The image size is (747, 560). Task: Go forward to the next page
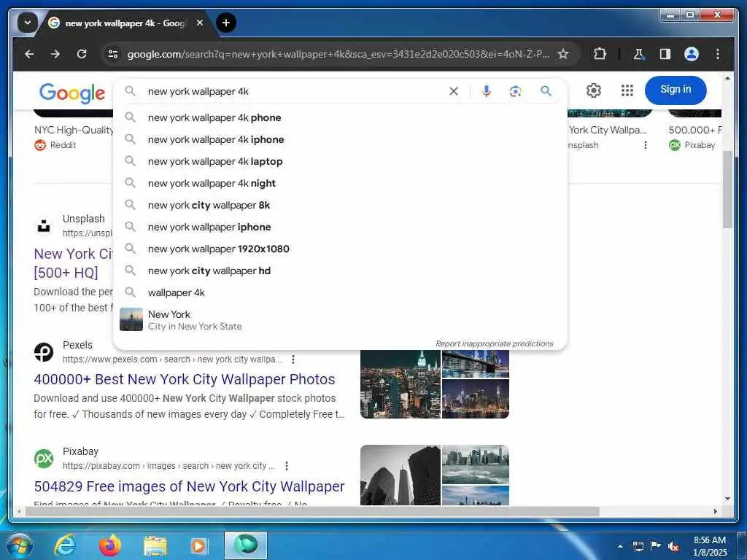(x=55, y=54)
